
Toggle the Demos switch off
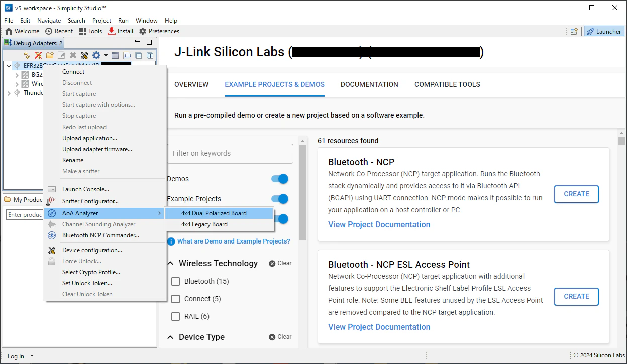(280, 179)
